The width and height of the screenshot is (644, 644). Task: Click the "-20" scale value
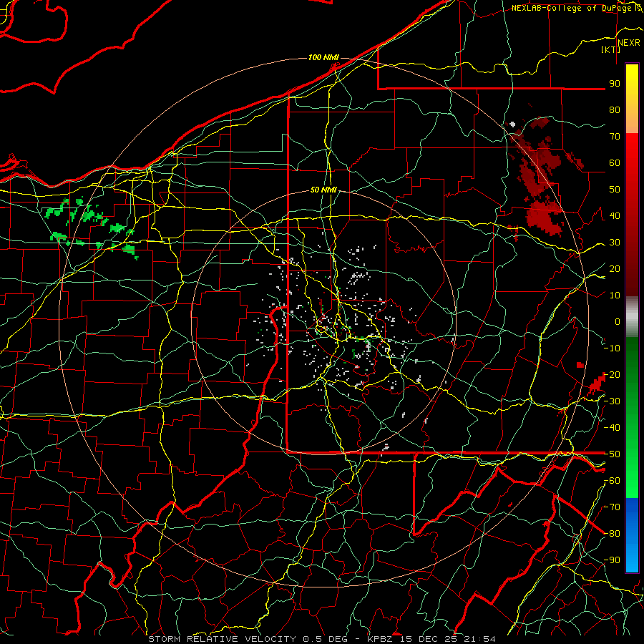click(x=612, y=375)
